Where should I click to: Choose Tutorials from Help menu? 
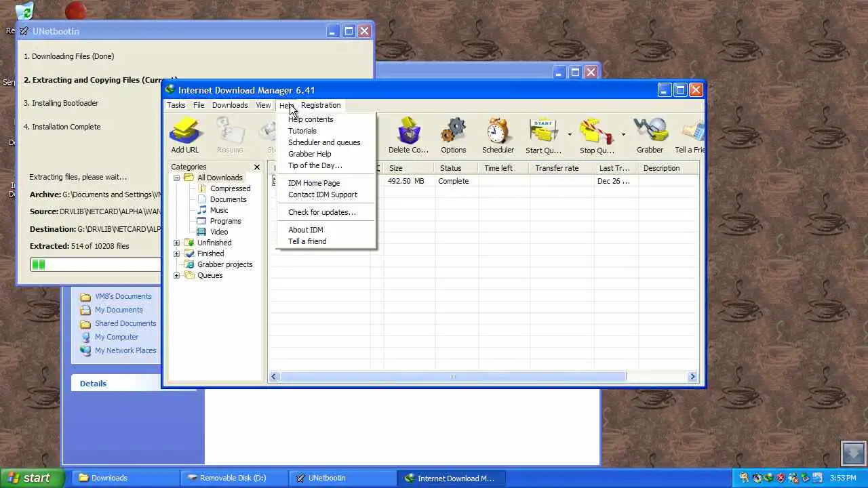coord(326,131)
